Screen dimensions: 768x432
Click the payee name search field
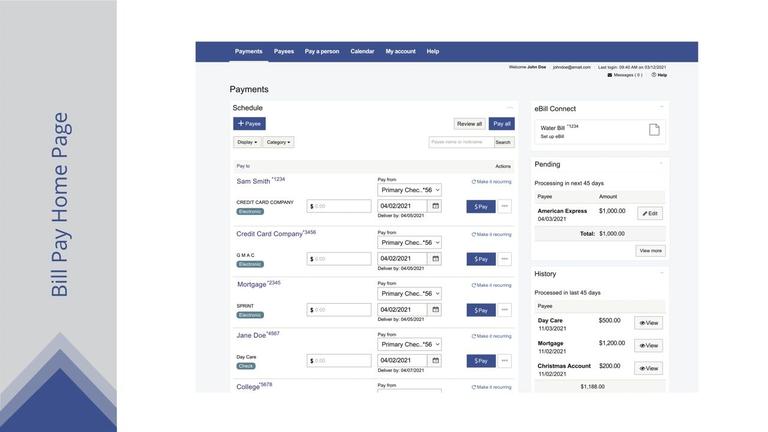(x=460, y=142)
